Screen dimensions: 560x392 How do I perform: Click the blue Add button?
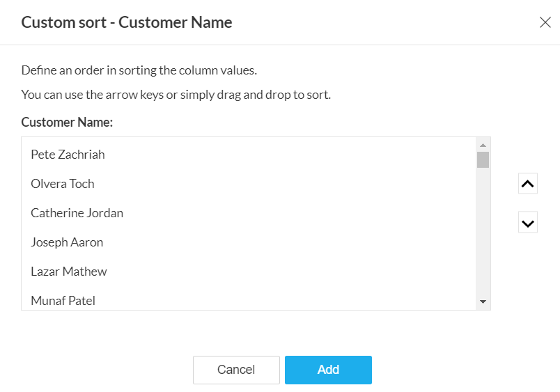click(328, 370)
